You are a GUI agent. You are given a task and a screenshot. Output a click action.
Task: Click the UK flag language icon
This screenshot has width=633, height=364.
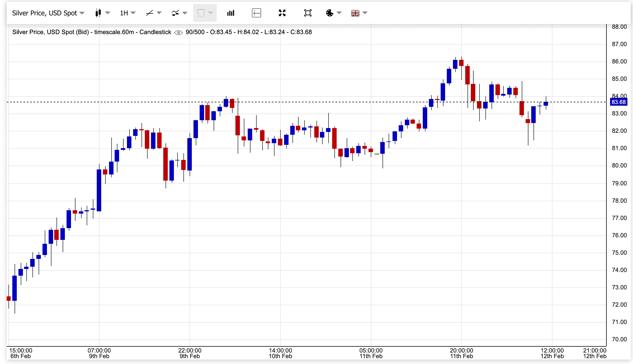pos(355,13)
